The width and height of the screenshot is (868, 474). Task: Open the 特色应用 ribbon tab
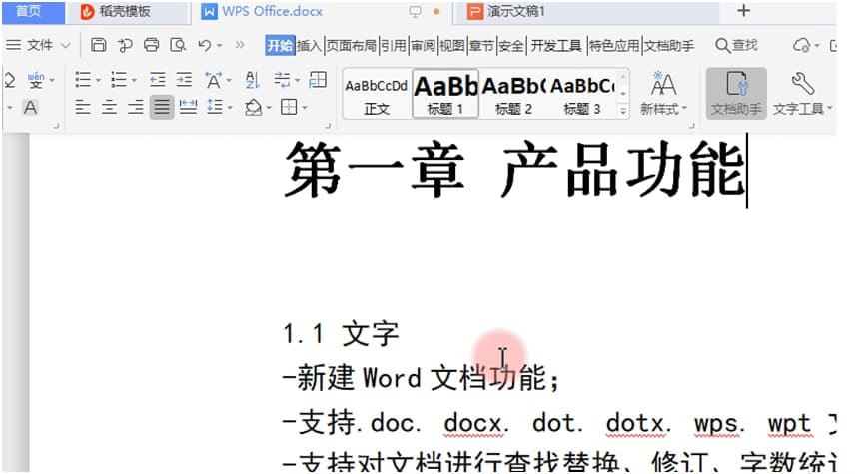[614, 45]
